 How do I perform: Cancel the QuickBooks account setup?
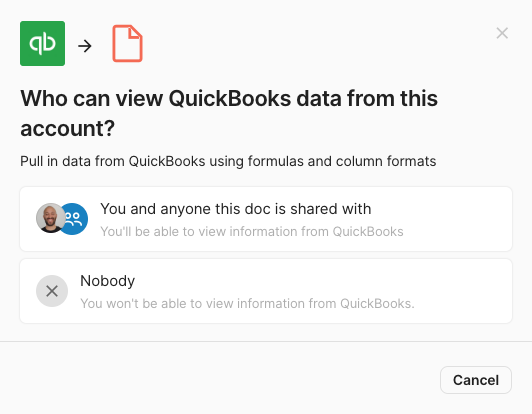[476, 380]
